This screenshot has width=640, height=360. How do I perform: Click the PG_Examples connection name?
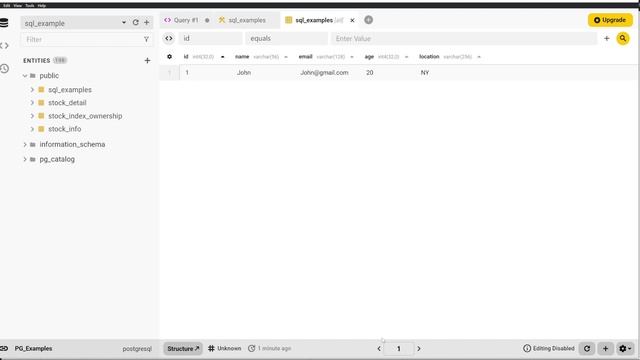(33, 349)
